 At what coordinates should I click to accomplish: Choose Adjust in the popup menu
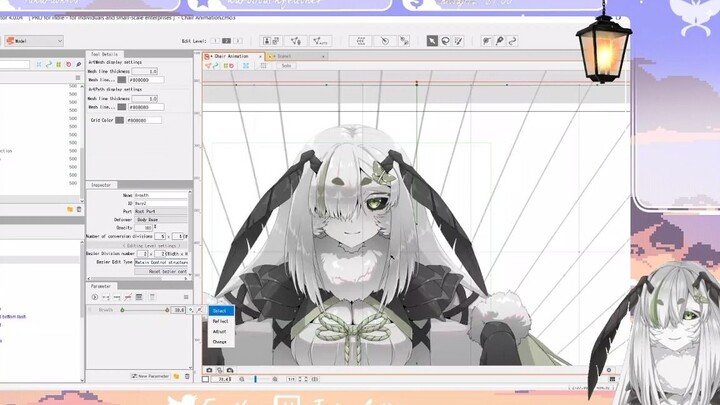(221, 331)
